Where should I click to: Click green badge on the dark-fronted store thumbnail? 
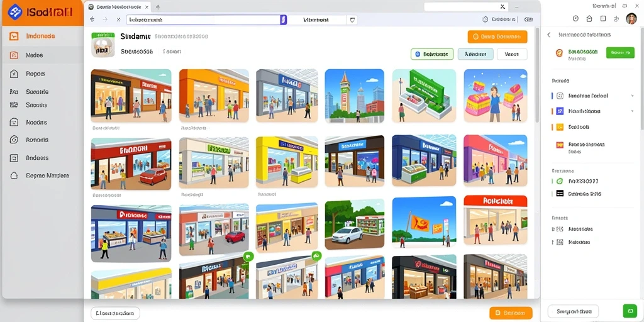coord(248,257)
